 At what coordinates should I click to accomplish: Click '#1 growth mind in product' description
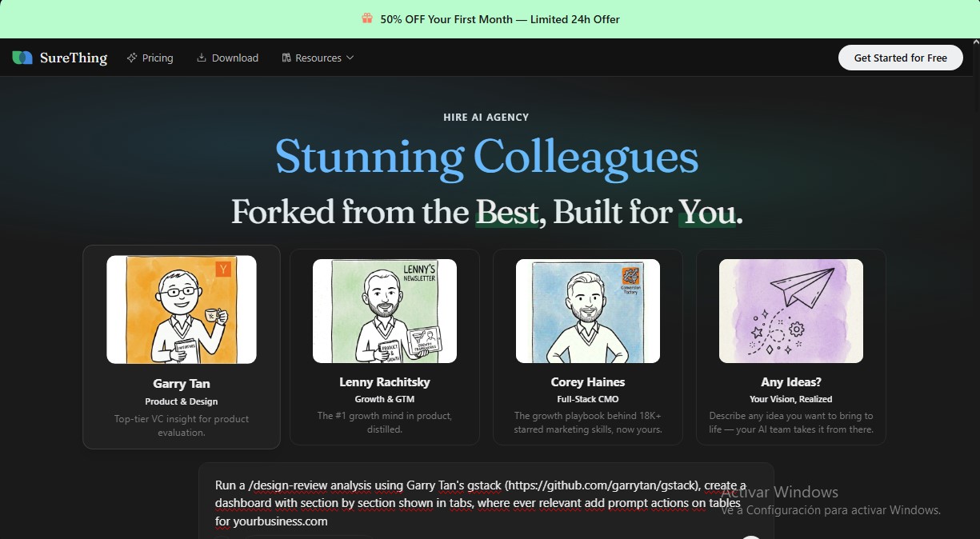(x=385, y=422)
